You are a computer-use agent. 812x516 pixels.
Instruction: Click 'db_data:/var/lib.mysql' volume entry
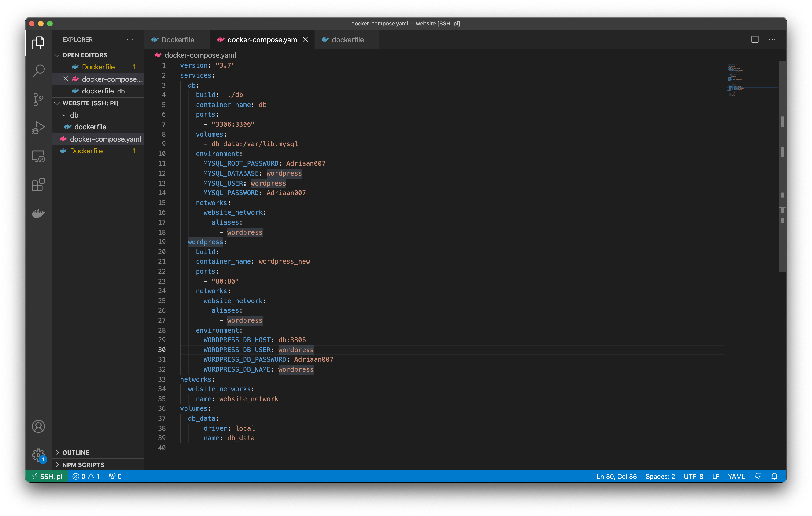point(255,144)
